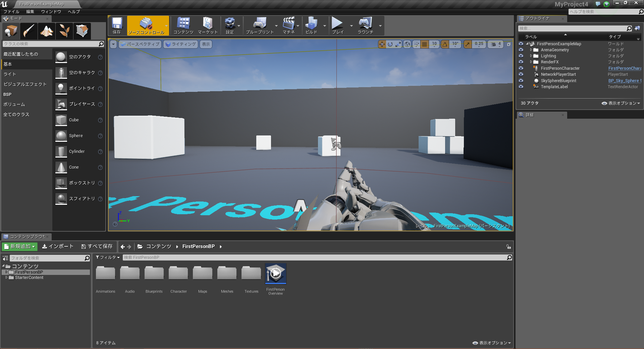644x349 pixels.
Task: Click the ラウンチ (Launch) toolbar icon
Action: (x=365, y=25)
